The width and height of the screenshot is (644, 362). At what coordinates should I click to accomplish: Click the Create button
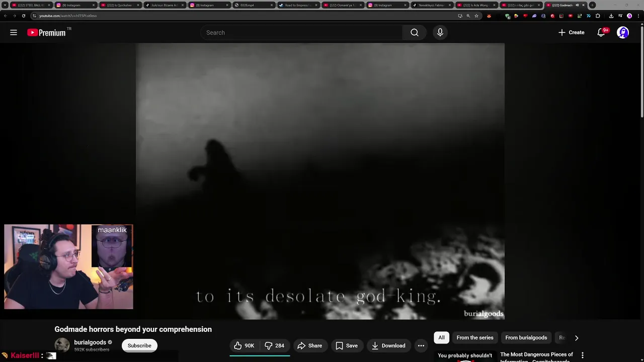click(571, 33)
